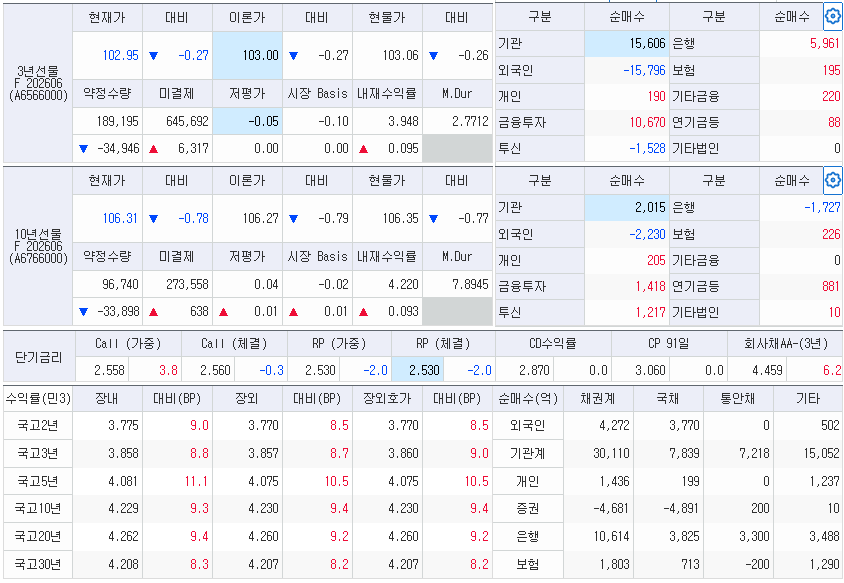Select institution net buy 2,015

pyautogui.click(x=627, y=208)
